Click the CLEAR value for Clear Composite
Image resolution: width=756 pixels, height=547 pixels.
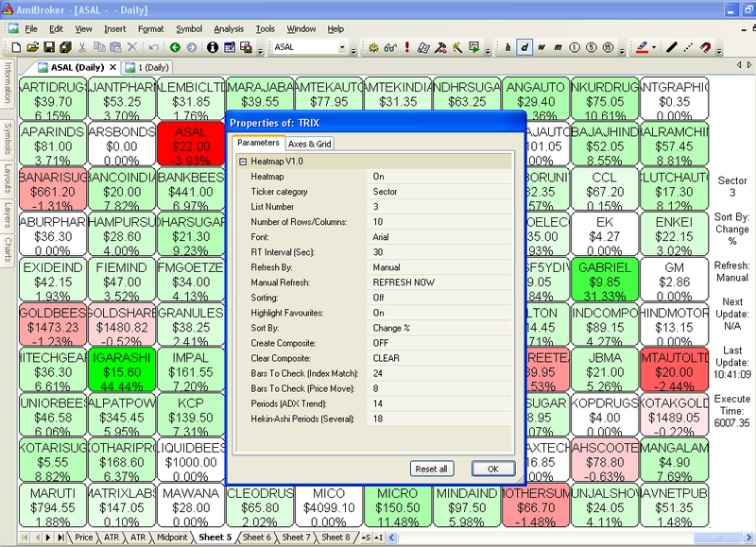point(438,358)
